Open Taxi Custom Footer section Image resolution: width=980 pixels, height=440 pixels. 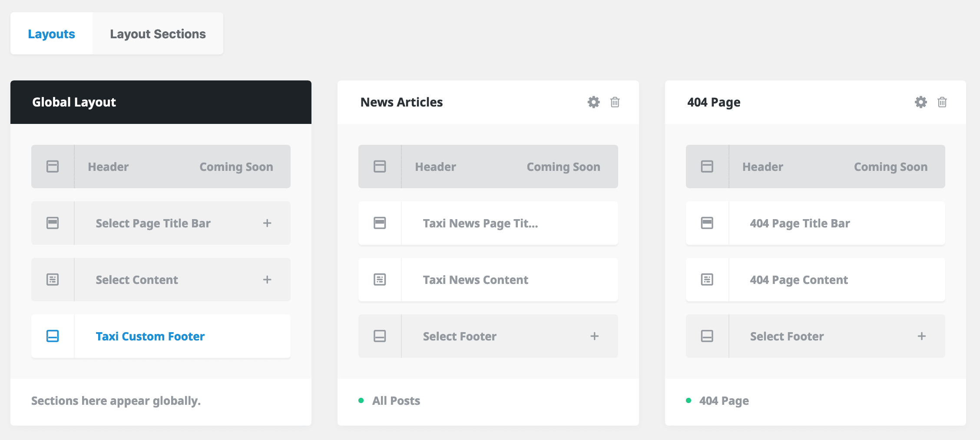pyautogui.click(x=161, y=336)
